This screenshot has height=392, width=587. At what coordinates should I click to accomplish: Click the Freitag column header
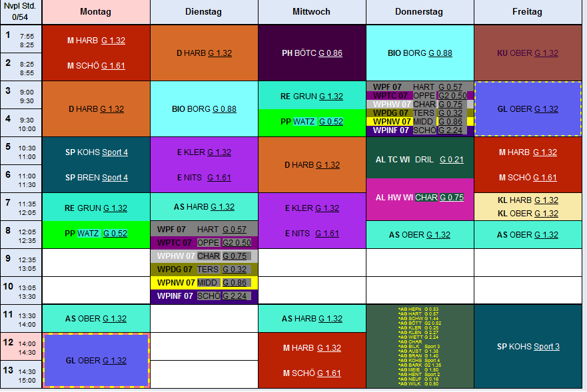527,12
